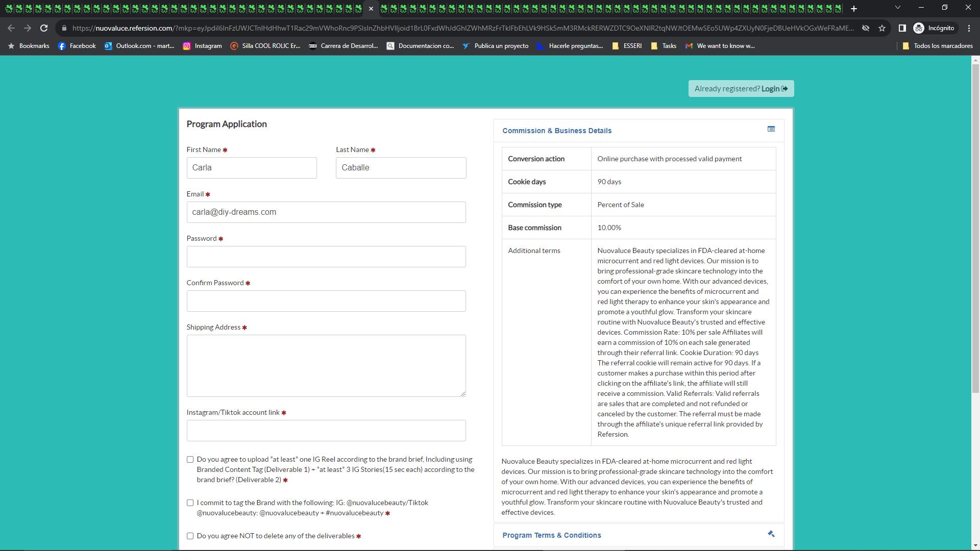The height and width of the screenshot is (551, 980).
Task: Toggle the browser side panel icon
Action: [x=902, y=28]
